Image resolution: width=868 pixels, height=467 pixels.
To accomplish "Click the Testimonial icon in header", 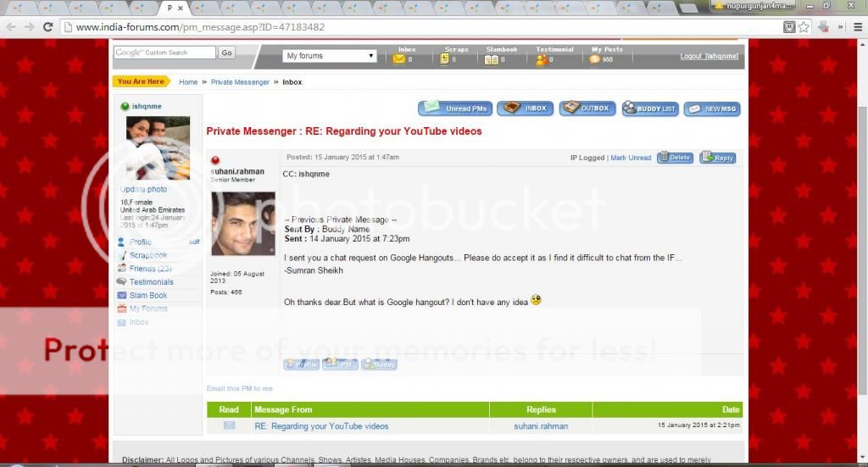I will point(542,59).
